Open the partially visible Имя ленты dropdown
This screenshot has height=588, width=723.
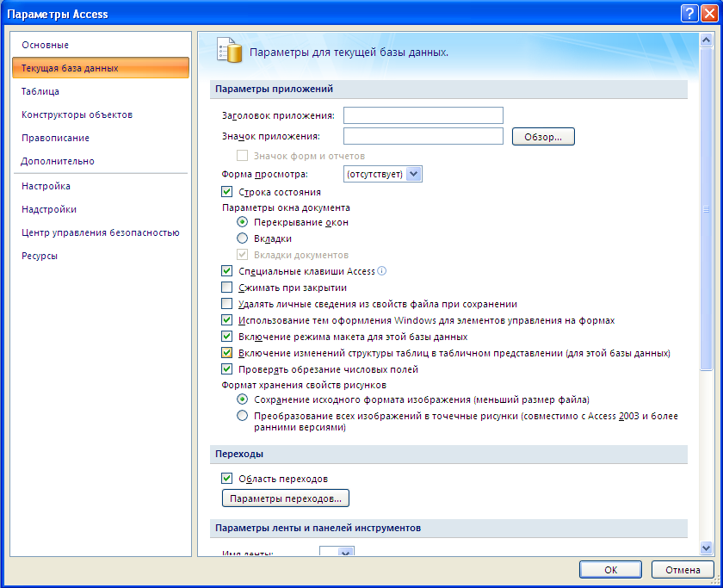tap(345, 551)
